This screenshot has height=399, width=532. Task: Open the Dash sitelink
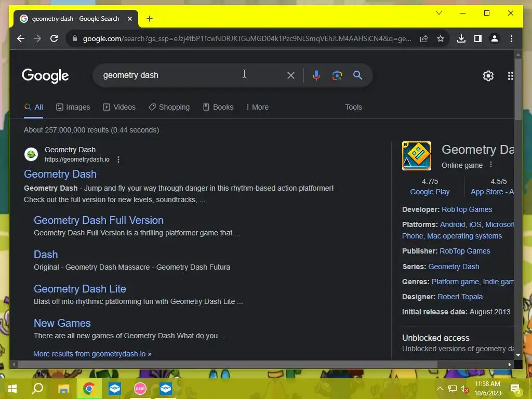pos(46,255)
